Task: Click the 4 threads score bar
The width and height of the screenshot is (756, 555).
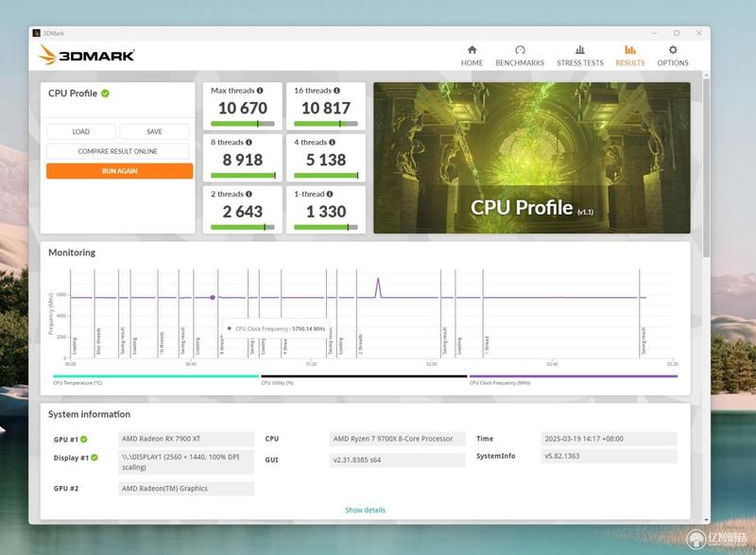Action: (x=326, y=176)
